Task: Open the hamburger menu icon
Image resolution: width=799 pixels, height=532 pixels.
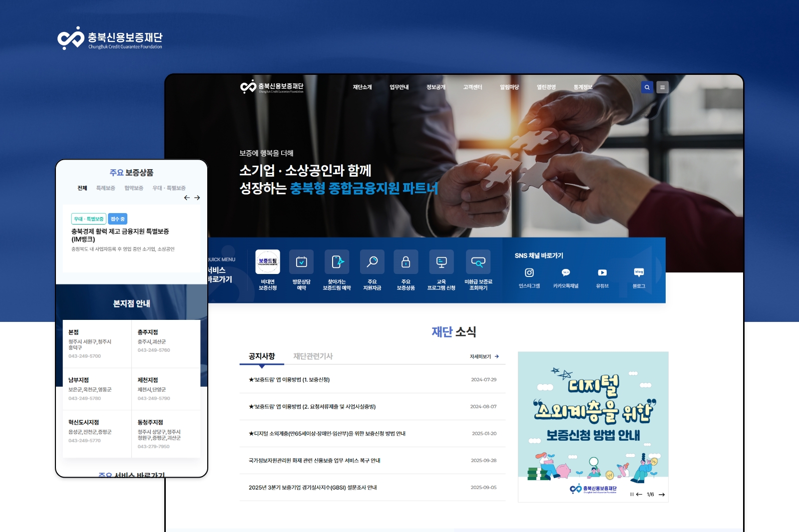Action: point(662,87)
